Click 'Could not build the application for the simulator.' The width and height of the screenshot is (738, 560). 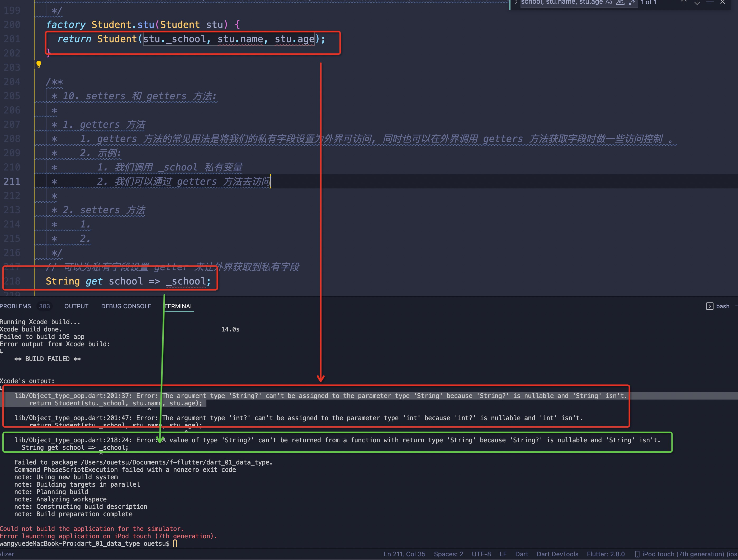tap(92, 529)
